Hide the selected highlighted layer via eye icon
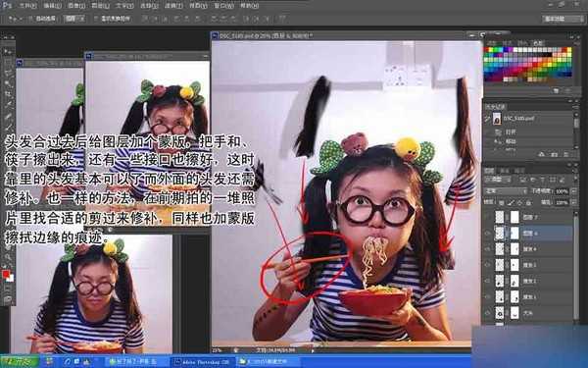Viewport: 588px width, 368px height. [x=487, y=234]
